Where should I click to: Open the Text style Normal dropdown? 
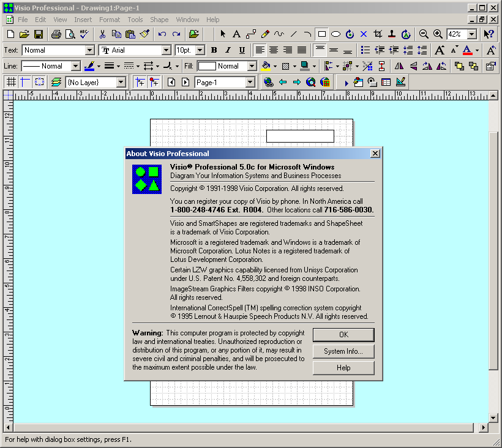(x=89, y=50)
